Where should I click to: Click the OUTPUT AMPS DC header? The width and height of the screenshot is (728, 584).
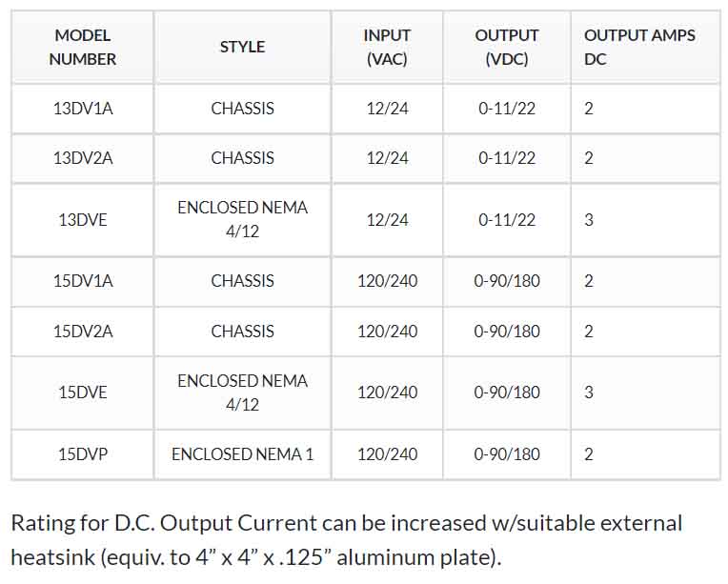[x=645, y=47]
